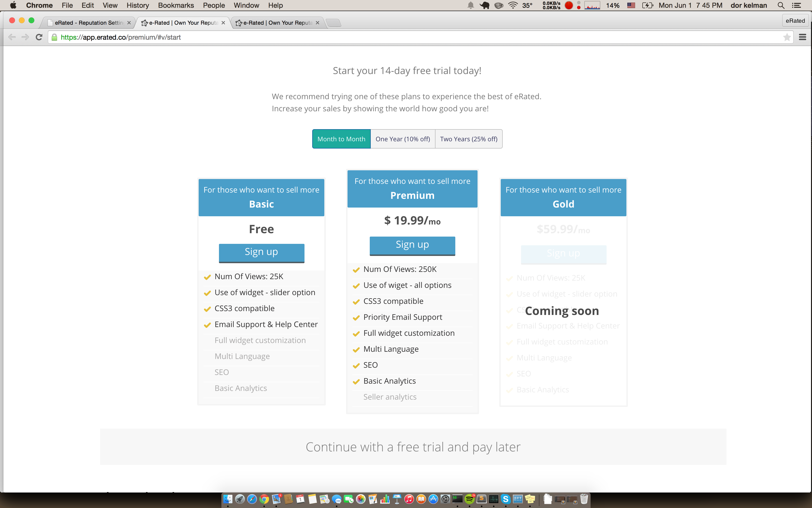Close the eRated - Reputation Settings tab
812x508 pixels.
[129, 22]
